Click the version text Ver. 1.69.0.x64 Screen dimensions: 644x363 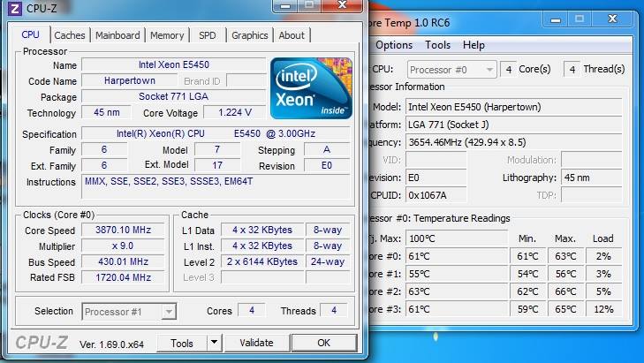[111, 344]
